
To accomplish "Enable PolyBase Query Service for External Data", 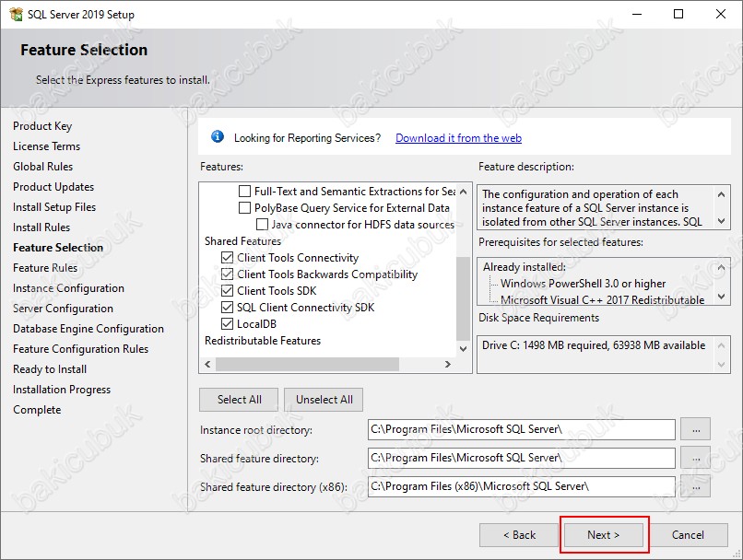I will click(x=244, y=208).
